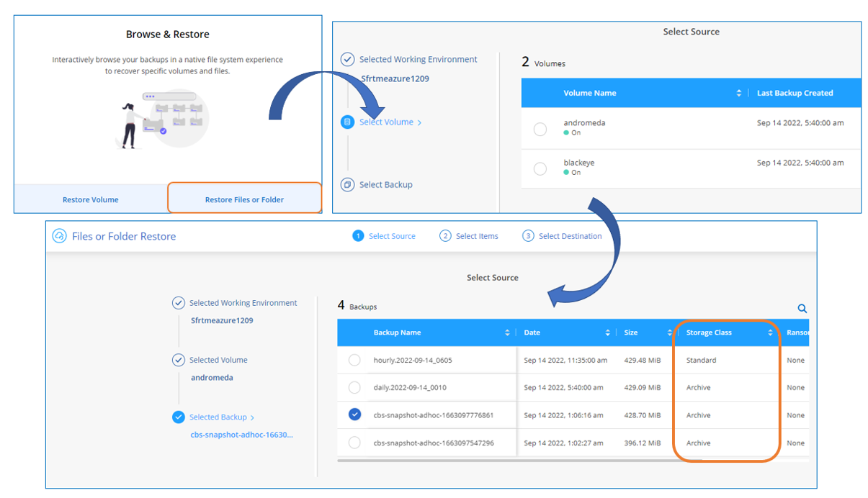Expand the Selected Backup step chevron
The height and width of the screenshot is (498, 868).
(x=252, y=418)
